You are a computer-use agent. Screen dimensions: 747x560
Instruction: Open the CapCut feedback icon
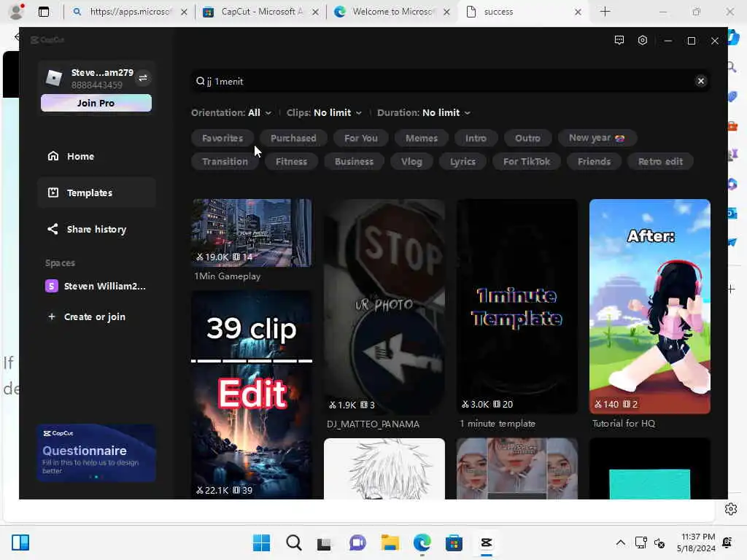pyautogui.click(x=619, y=41)
